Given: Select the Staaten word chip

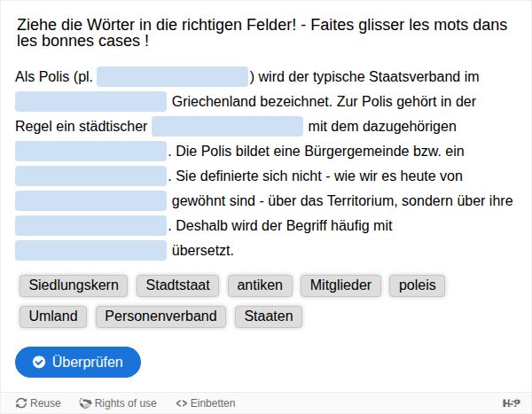Looking at the screenshot, I should tap(269, 316).
